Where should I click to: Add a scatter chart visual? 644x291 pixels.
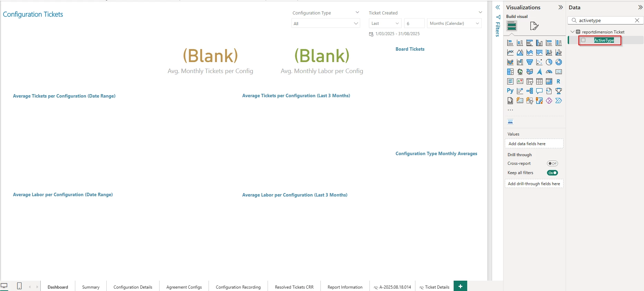pyautogui.click(x=539, y=62)
